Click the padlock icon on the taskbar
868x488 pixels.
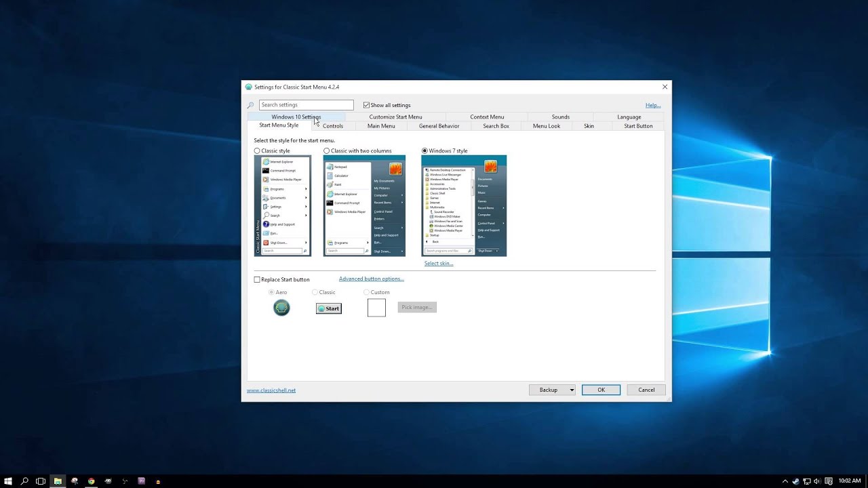(159, 481)
